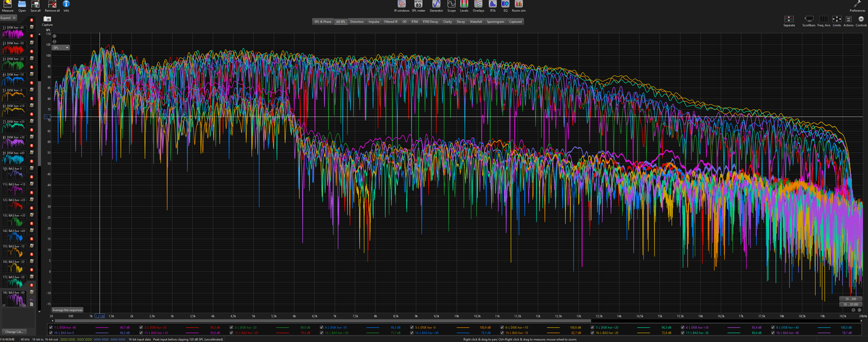Switch to the Waterfall tab
This screenshot has width=868, height=342.
476,22
